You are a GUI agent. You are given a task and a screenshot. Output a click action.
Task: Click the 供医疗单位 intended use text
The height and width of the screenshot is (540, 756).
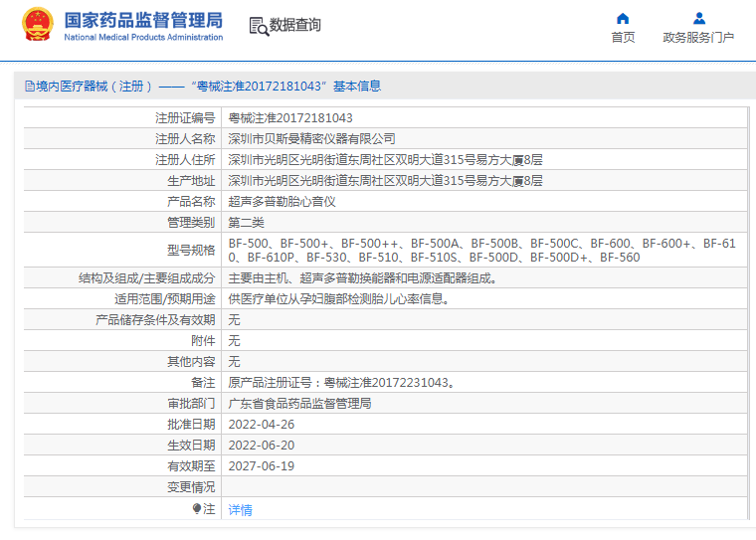(339, 299)
